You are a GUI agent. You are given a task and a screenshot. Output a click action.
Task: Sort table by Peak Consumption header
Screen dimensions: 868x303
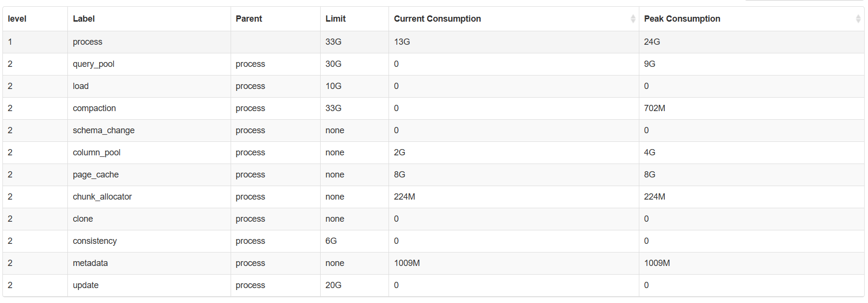click(x=682, y=19)
